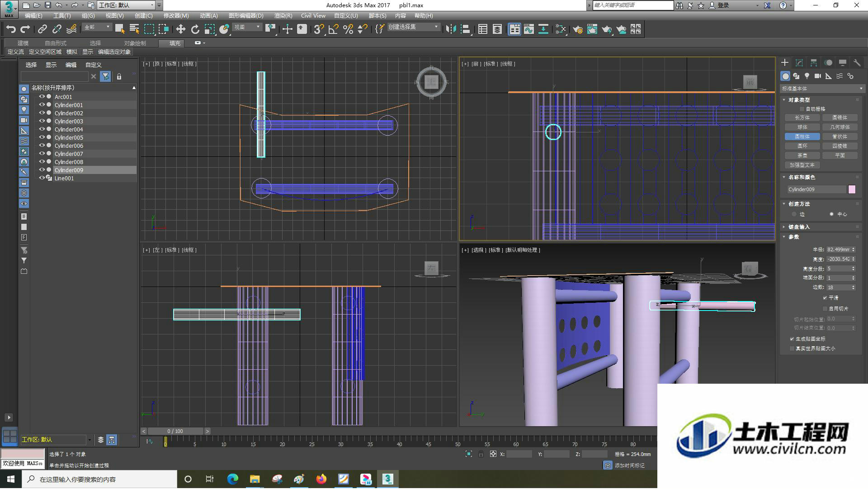The height and width of the screenshot is (489, 868).
Task: Open the pink object color swatch
Action: 852,190
